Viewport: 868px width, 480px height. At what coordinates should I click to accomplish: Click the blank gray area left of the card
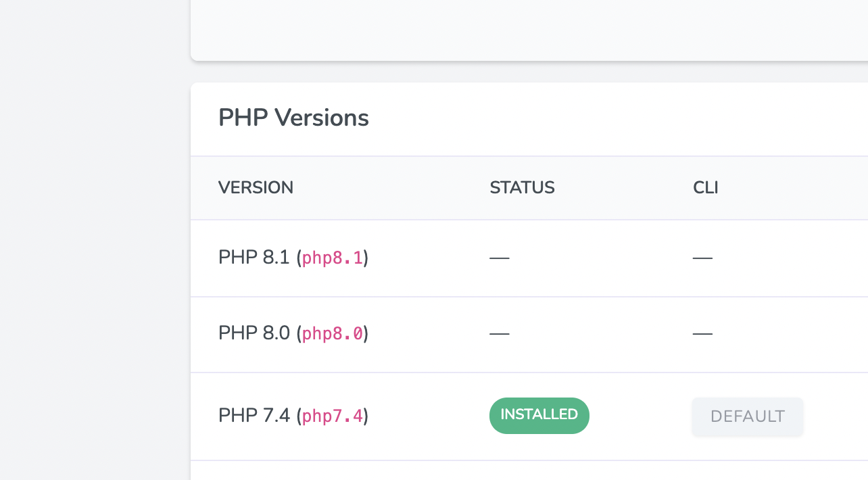pyautogui.click(x=95, y=270)
